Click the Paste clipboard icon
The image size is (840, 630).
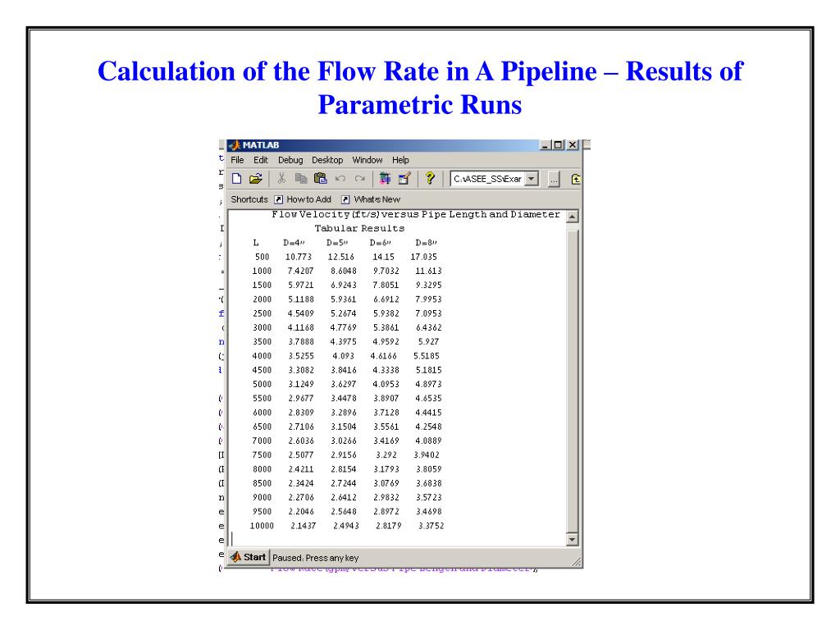pos(321,178)
